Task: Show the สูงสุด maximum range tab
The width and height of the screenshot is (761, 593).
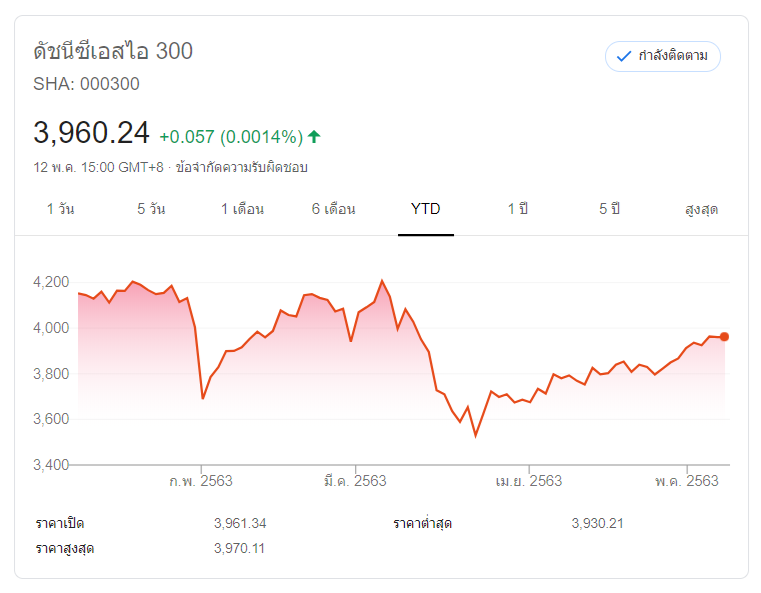Action: pos(701,209)
